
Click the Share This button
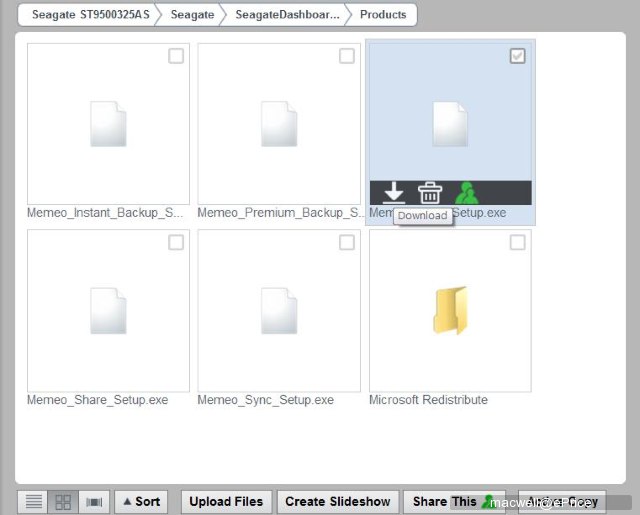454,502
